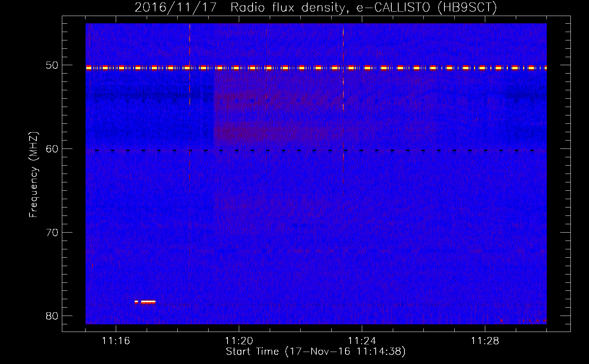Click the 80 frequency tick label
The width and height of the screenshot is (589, 364).
[x=52, y=316]
